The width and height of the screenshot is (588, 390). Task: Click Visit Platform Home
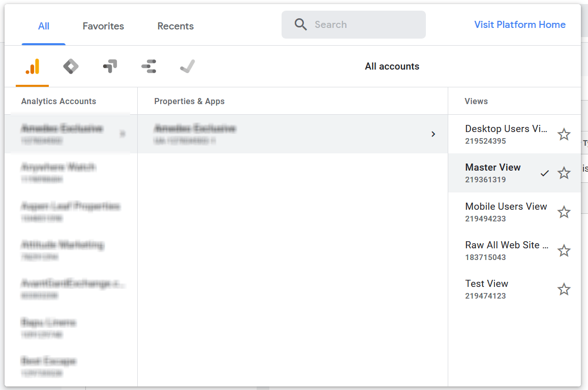coord(519,24)
